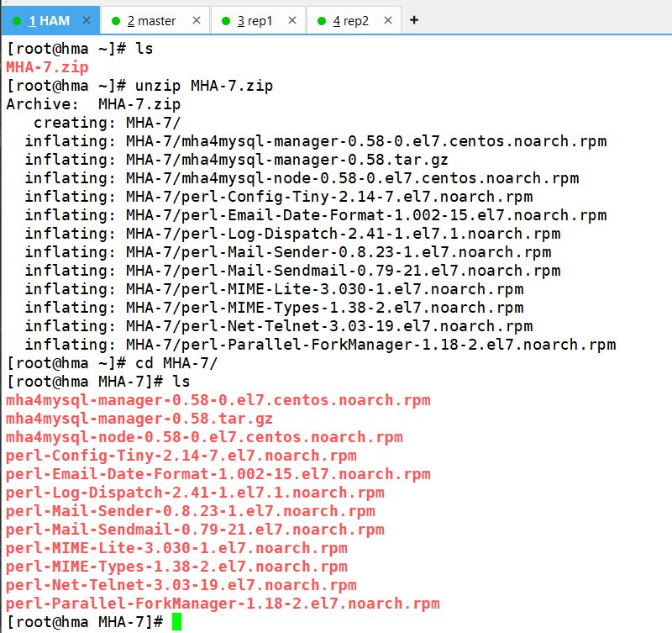Click inflating line for mha4mysql-manager-0.58.tar.gz

point(236,160)
